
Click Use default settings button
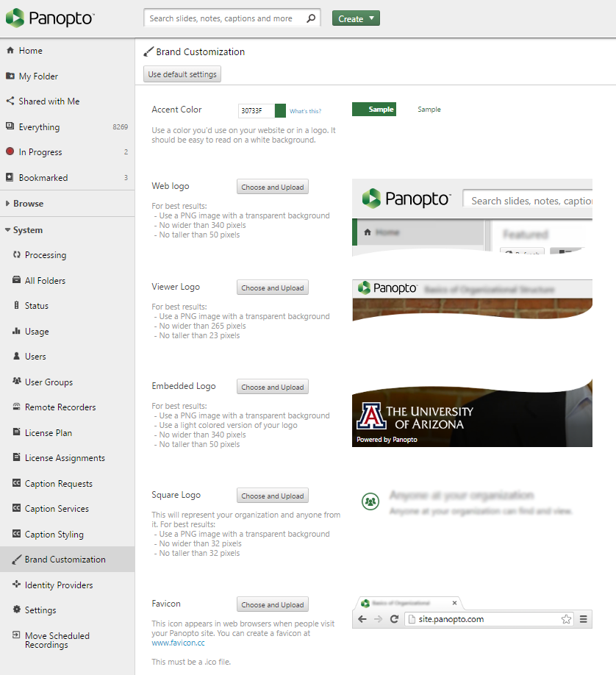[182, 74]
